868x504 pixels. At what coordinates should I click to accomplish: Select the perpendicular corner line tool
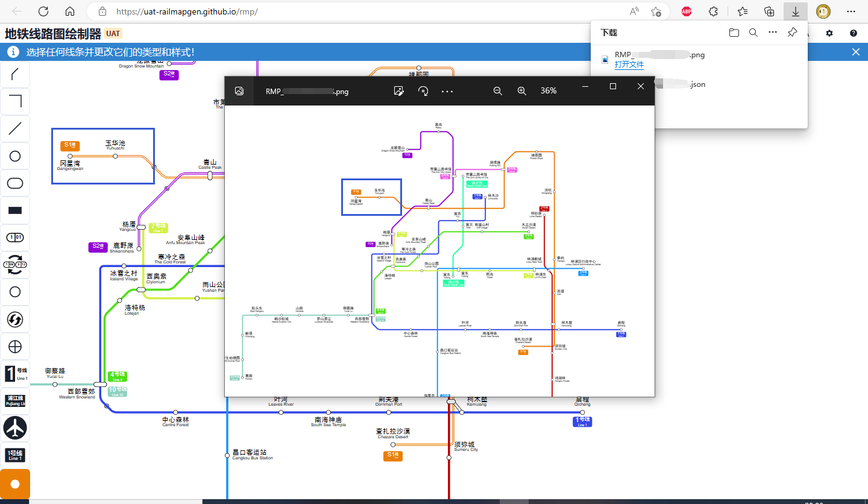(15, 101)
